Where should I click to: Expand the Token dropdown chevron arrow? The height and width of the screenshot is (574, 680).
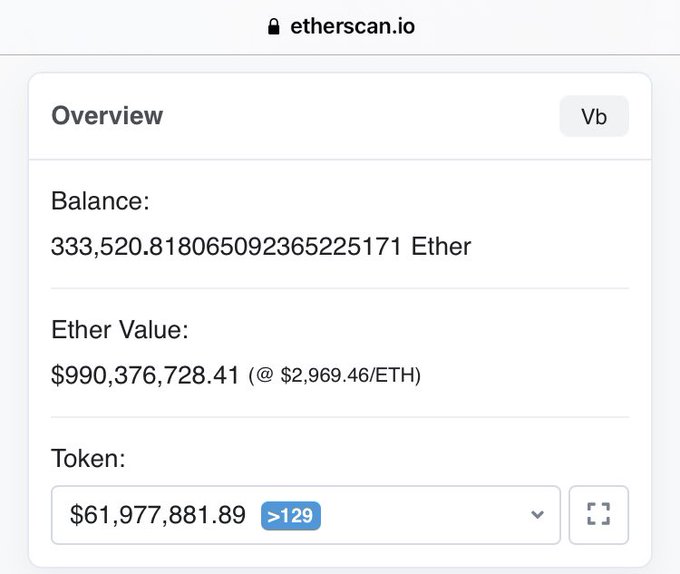[537, 515]
